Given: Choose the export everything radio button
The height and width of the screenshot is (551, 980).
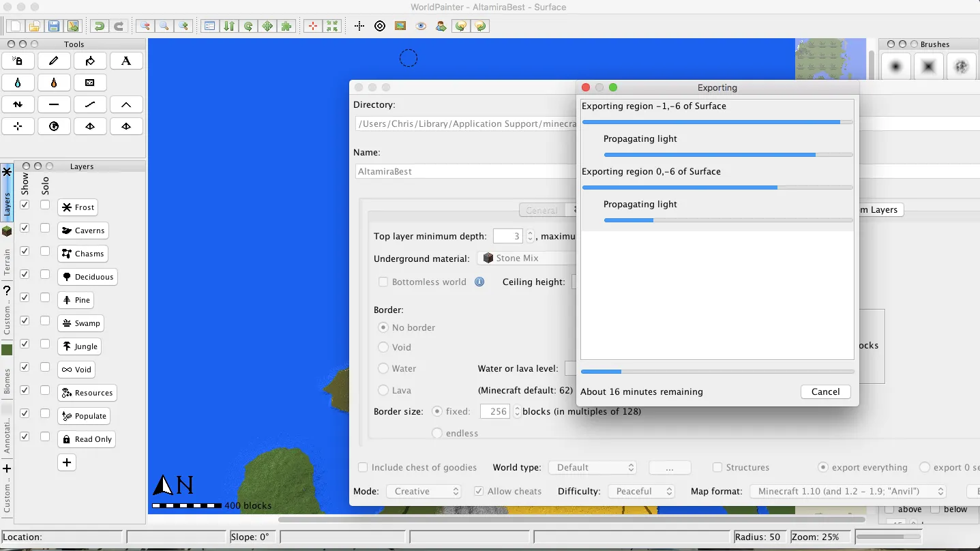Looking at the screenshot, I should click(823, 467).
